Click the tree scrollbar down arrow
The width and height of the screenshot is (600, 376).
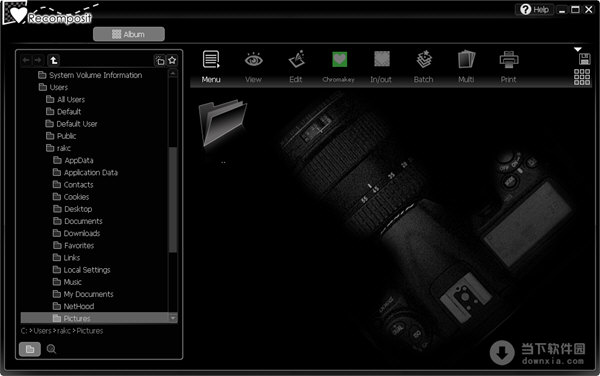point(173,318)
